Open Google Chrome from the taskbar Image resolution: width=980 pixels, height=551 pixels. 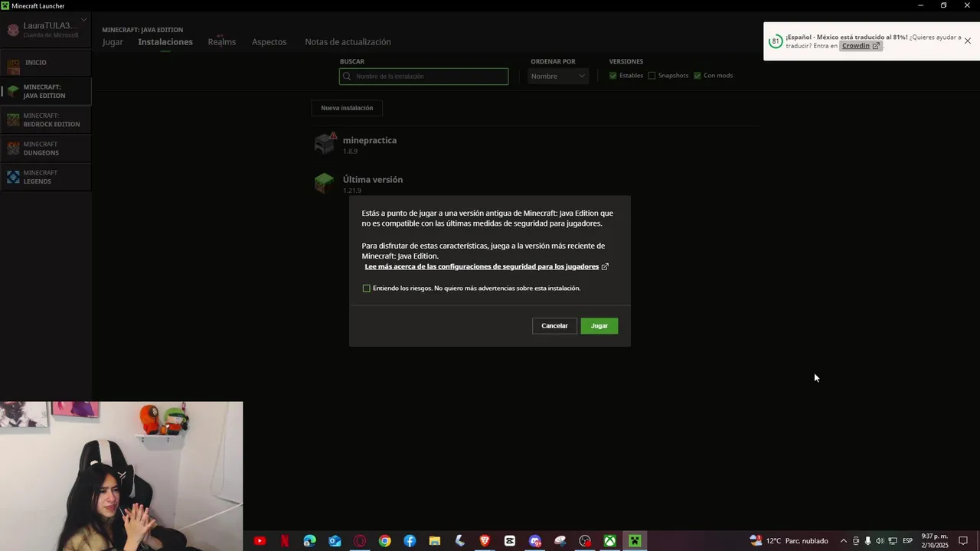click(384, 541)
